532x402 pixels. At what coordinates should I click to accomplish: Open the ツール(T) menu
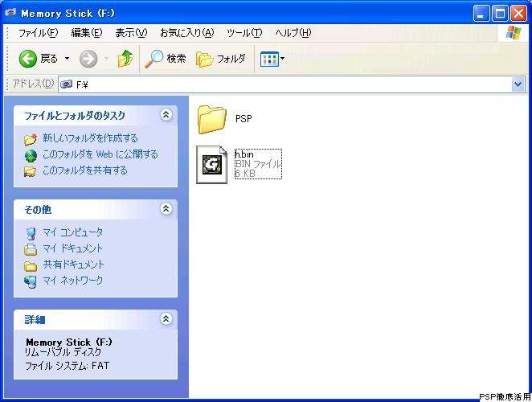(x=244, y=33)
